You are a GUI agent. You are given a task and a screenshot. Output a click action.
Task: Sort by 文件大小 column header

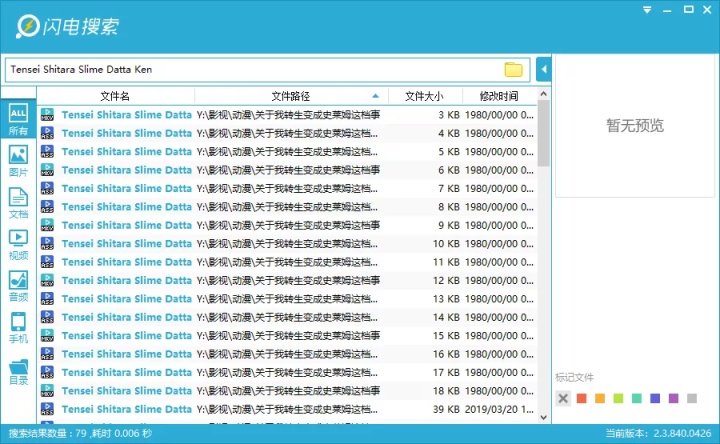pyautogui.click(x=424, y=96)
